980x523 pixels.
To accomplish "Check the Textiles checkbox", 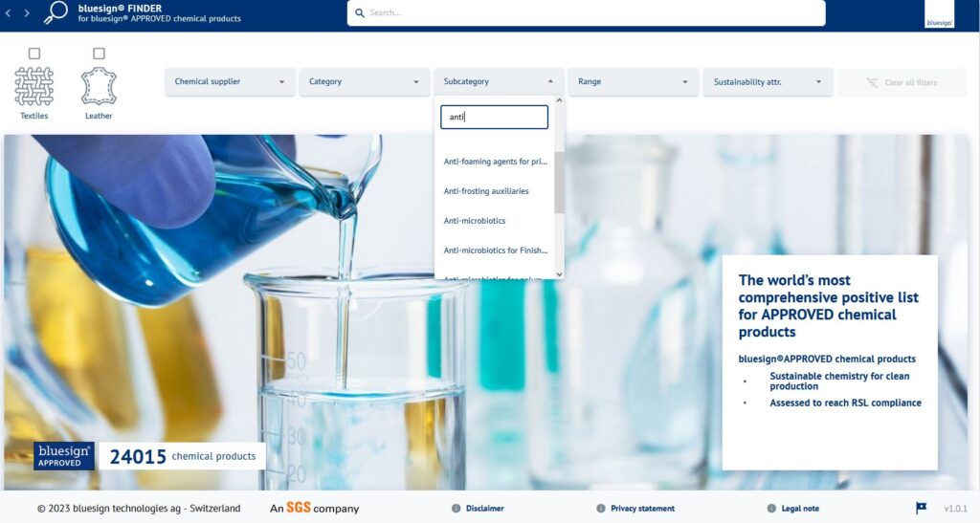I will [34, 54].
